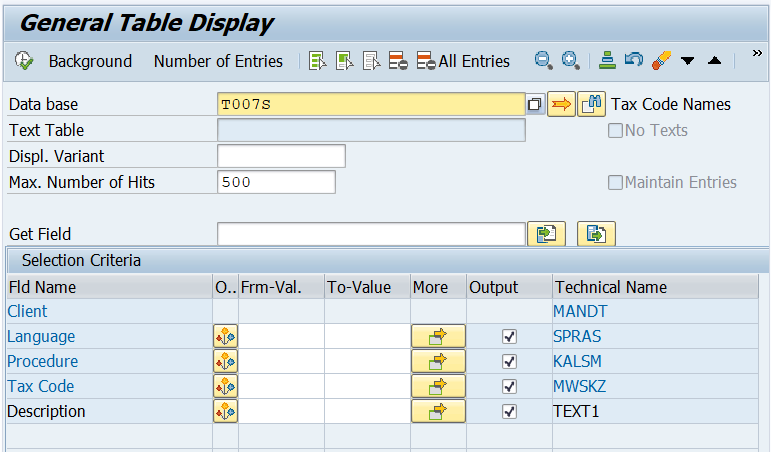Click the highlighter brush toolbar icon

pos(661,60)
